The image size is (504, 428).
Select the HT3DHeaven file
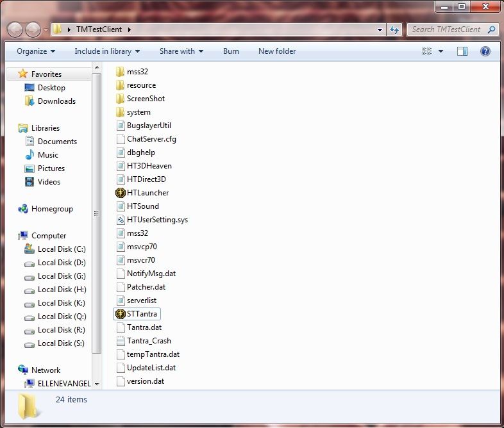[x=144, y=166]
